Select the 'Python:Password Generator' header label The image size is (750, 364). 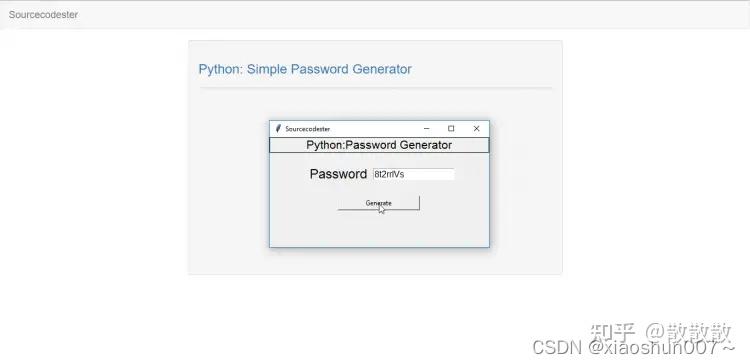[379, 145]
